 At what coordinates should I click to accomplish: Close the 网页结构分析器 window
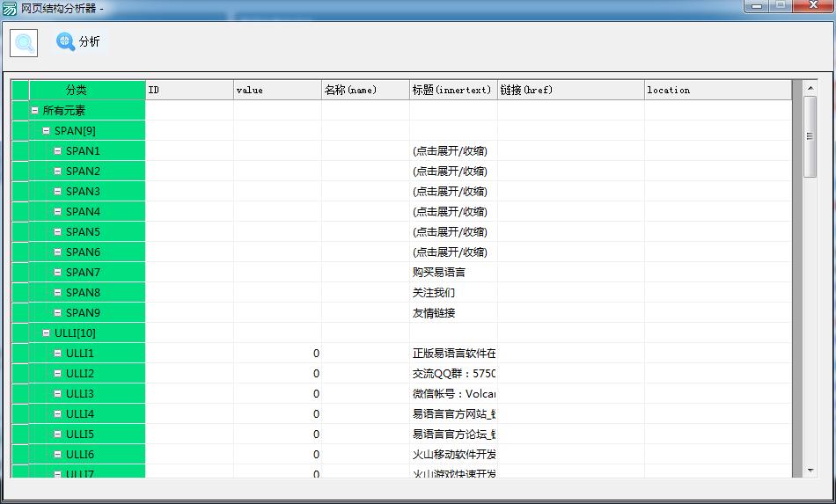click(x=813, y=6)
